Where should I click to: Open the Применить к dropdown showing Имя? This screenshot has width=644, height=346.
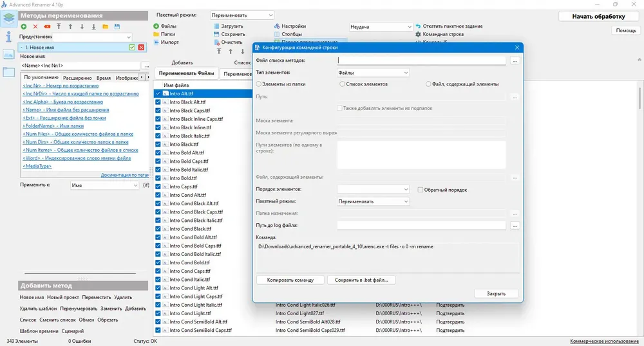[104, 185]
